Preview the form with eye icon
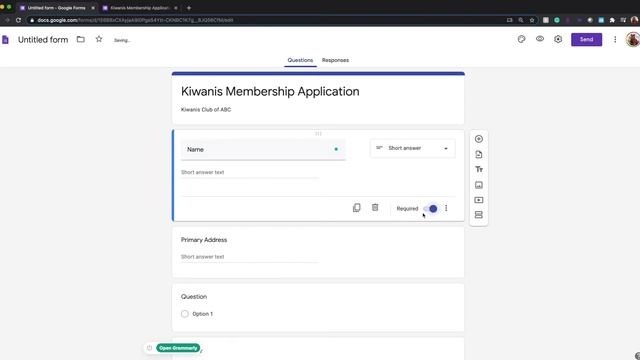 pos(540,39)
